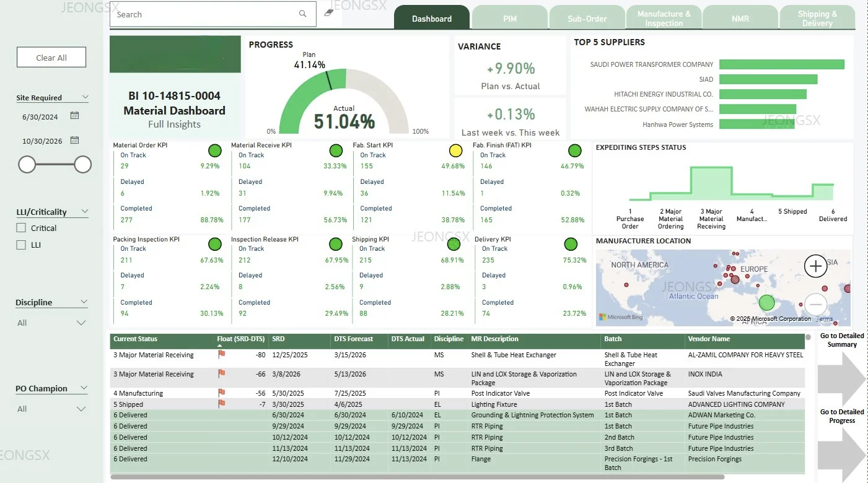Viewport: 868px width, 483px height.
Task: Click the map zoom in plus button
Action: (816, 266)
